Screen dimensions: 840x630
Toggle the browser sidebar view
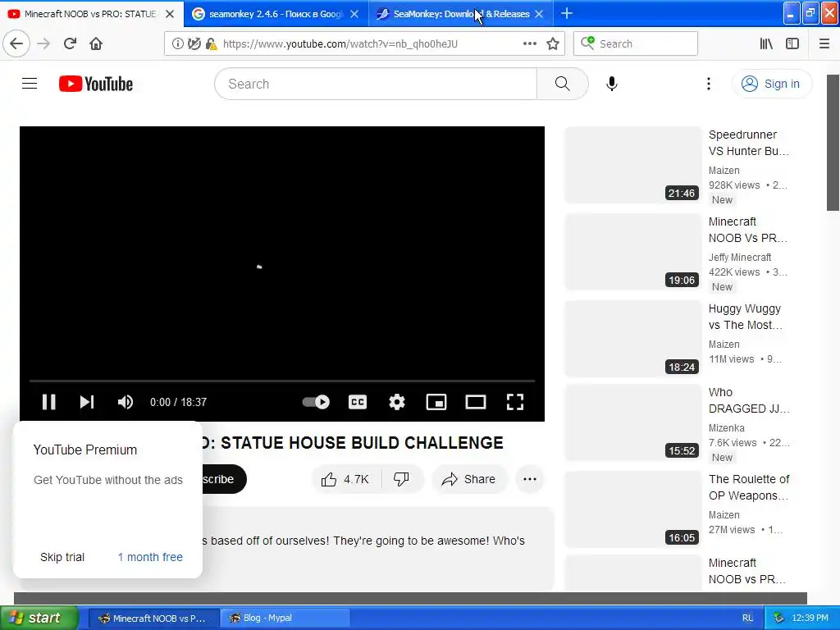click(792, 44)
